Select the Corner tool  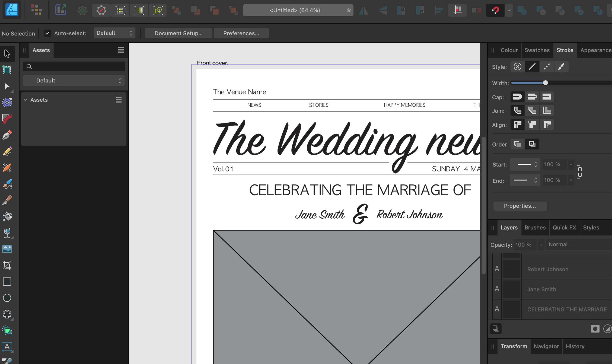point(7,119)
